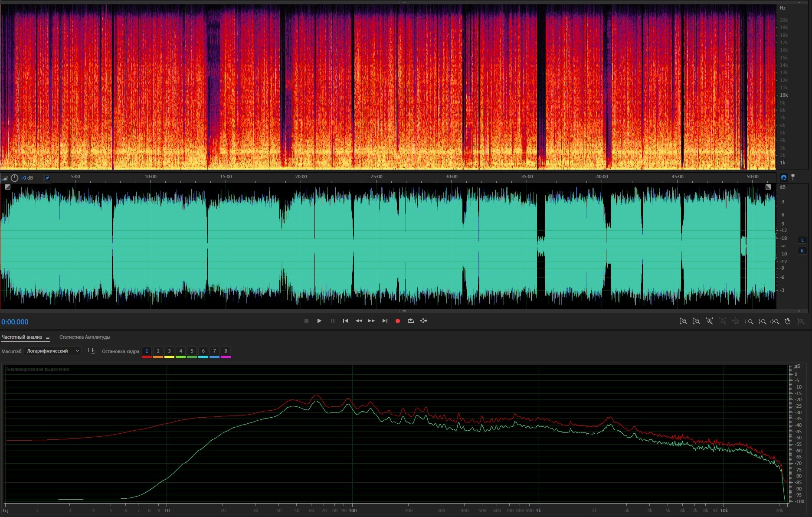Image resolution: width=812 pixels, height=517 pixels.
Task: Select freeze frame button 7
Action: click(x=214, y=351)
